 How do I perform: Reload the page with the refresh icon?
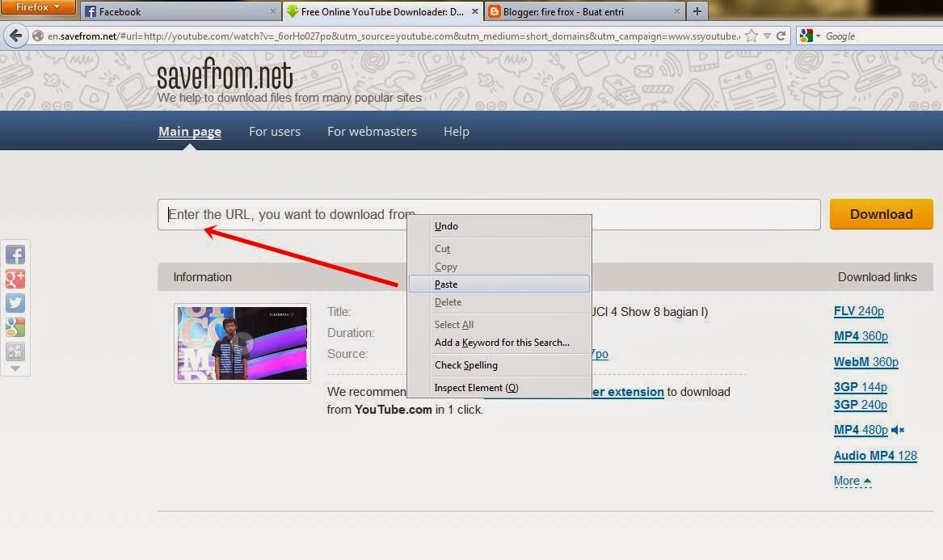click(781, 36)
